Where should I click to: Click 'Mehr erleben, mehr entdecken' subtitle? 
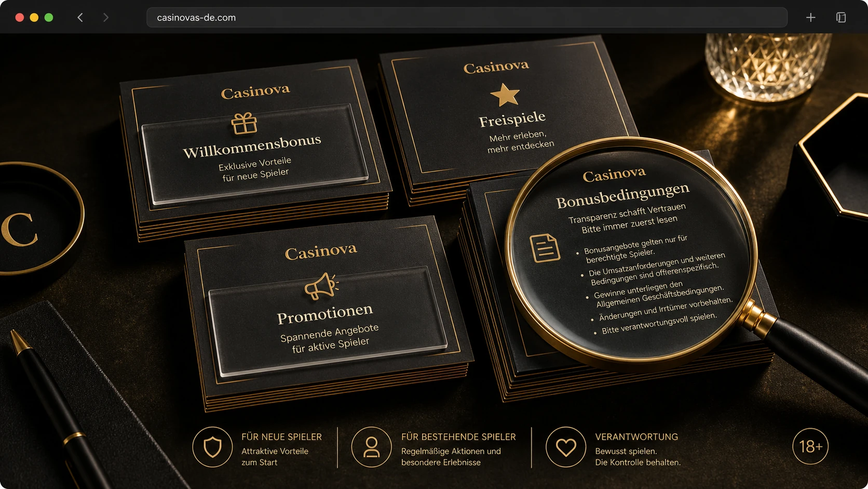pyautogui.click(x=520, y=142)
